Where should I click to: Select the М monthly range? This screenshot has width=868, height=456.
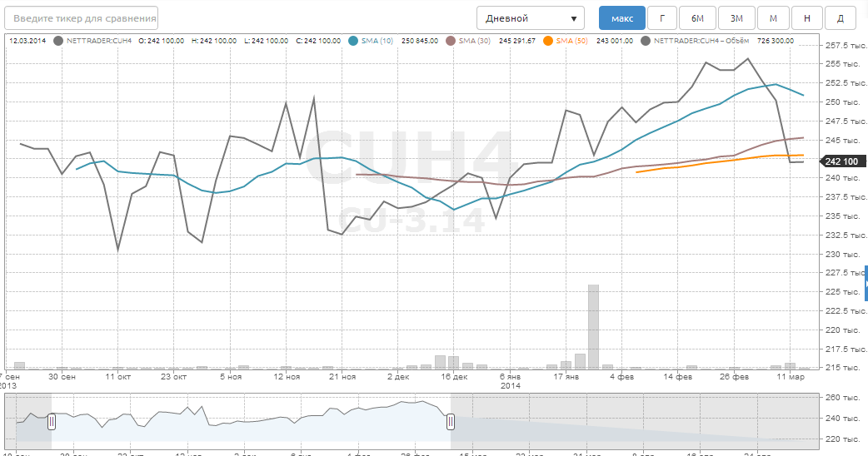click(773, 17)
